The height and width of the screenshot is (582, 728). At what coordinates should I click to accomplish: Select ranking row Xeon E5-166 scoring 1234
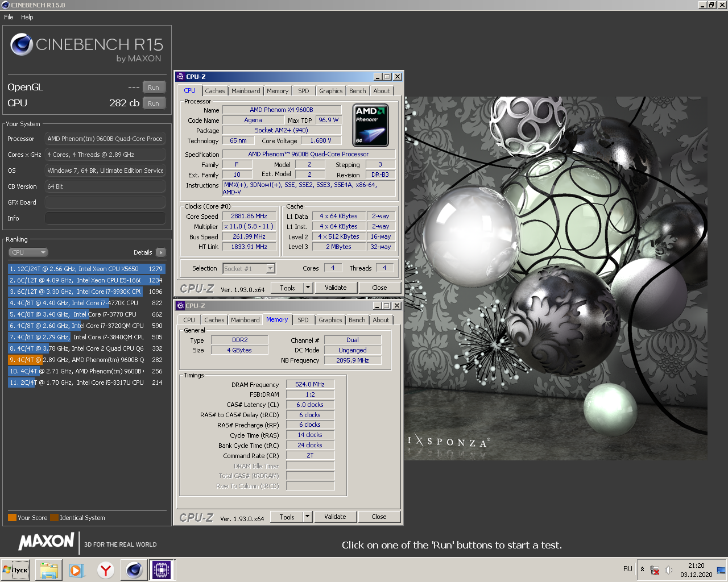pyautogui.click(x=86, y=280)
